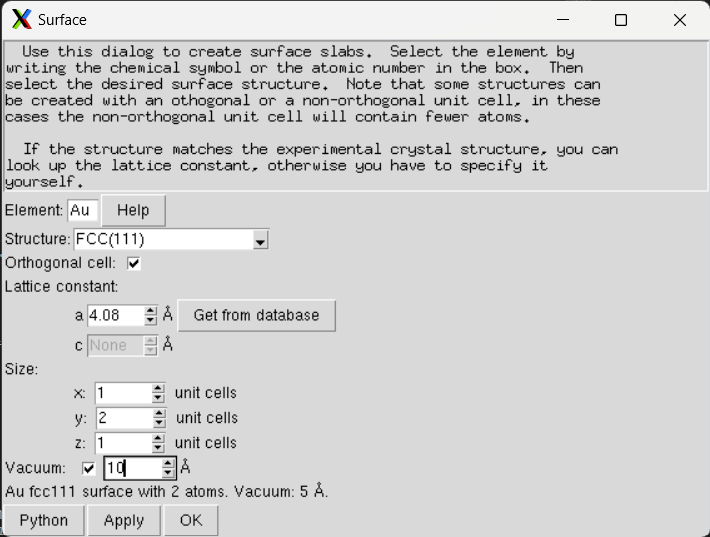710x537 pixels.
Task: Click the Apply button
Action: point(124,520)
